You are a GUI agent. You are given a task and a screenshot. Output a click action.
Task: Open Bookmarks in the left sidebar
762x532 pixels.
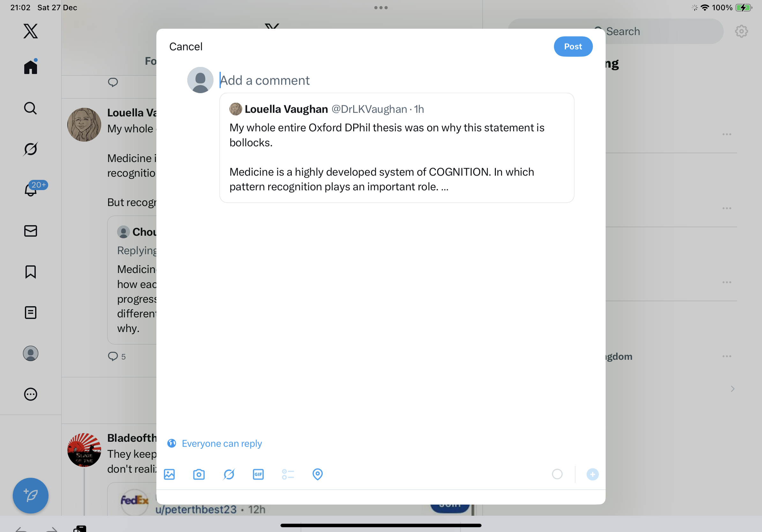coord(31,272)
